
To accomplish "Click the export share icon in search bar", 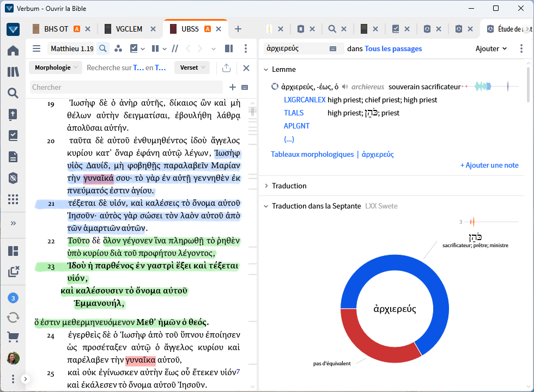I will click(227, 68).
